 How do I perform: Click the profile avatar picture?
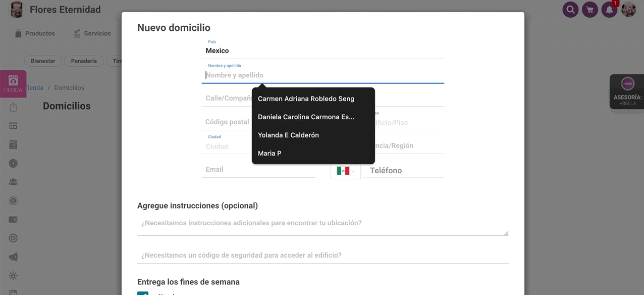pyautogui.click(x=628, y=10)
